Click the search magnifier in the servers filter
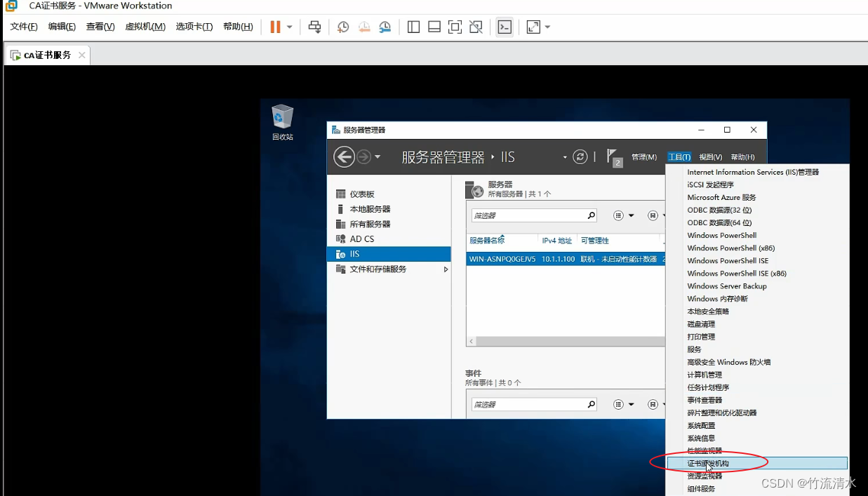Screen dimensions: 868x496 (592, 215)
